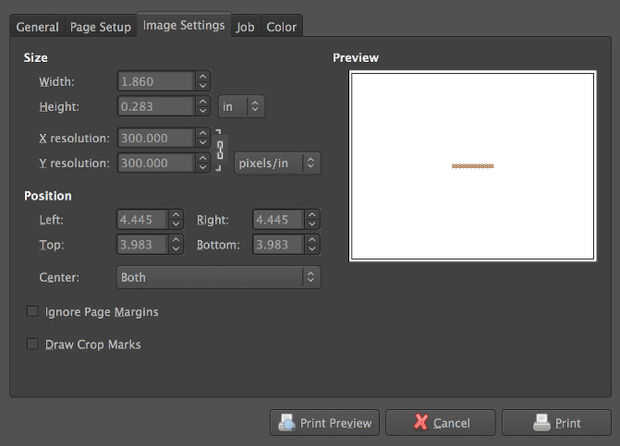Enable Ignore Page Margins checkbox
Screen dimensions: 620x446
pos(33,312)
